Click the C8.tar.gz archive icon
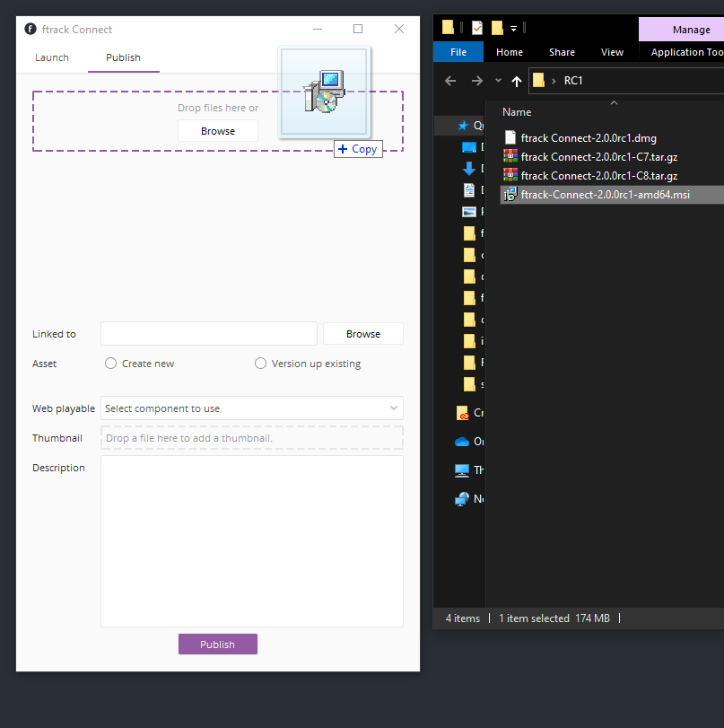 pos(510,175)
